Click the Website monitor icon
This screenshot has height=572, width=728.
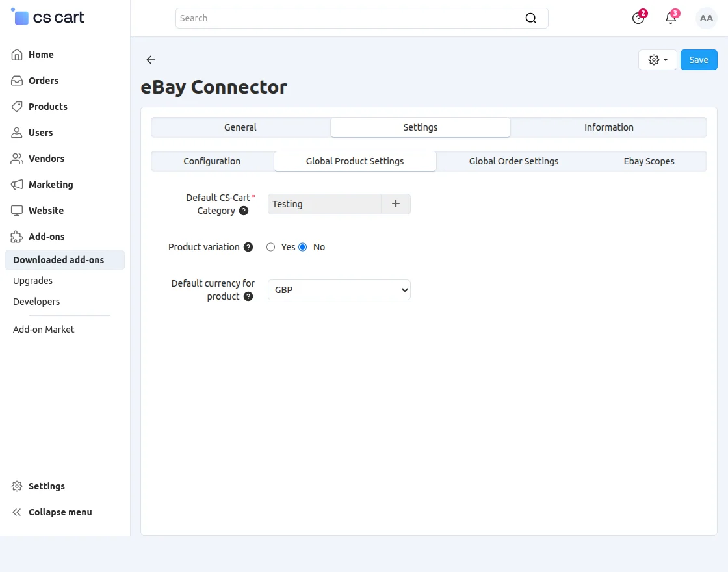[17, 211]
